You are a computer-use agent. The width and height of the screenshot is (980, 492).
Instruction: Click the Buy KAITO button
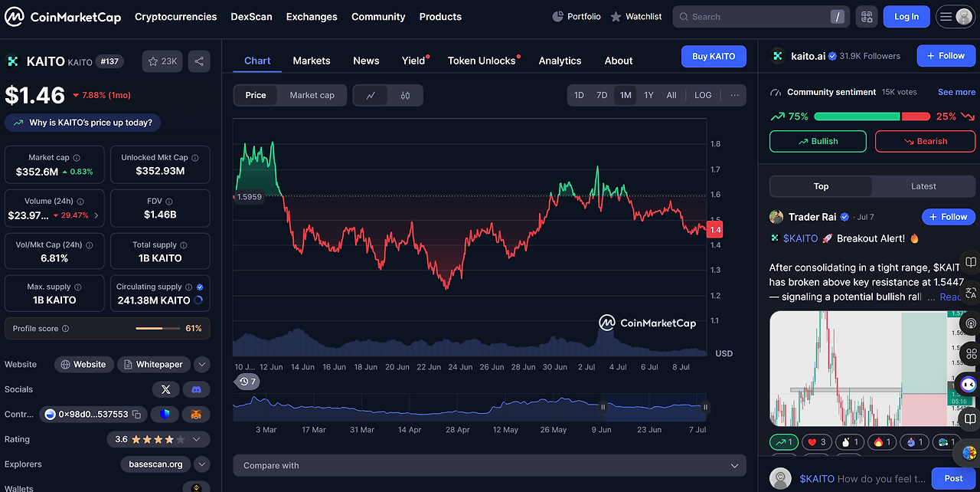tap(714, 56)
